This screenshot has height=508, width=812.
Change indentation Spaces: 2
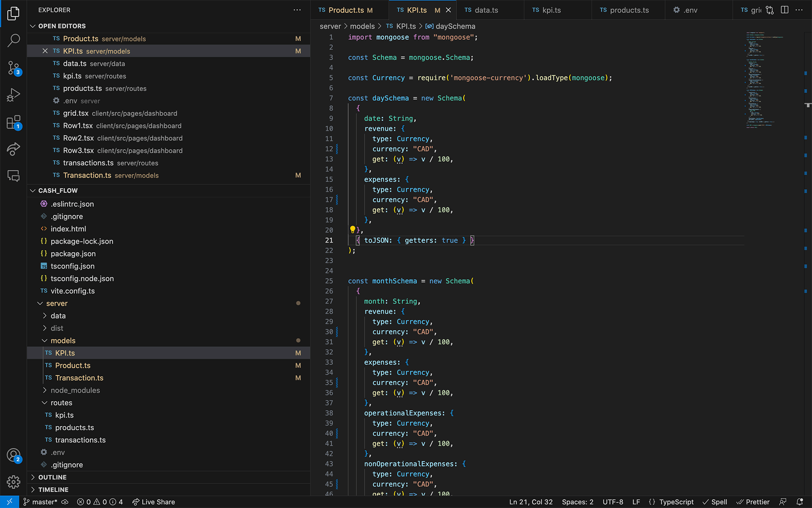point(577,502)
